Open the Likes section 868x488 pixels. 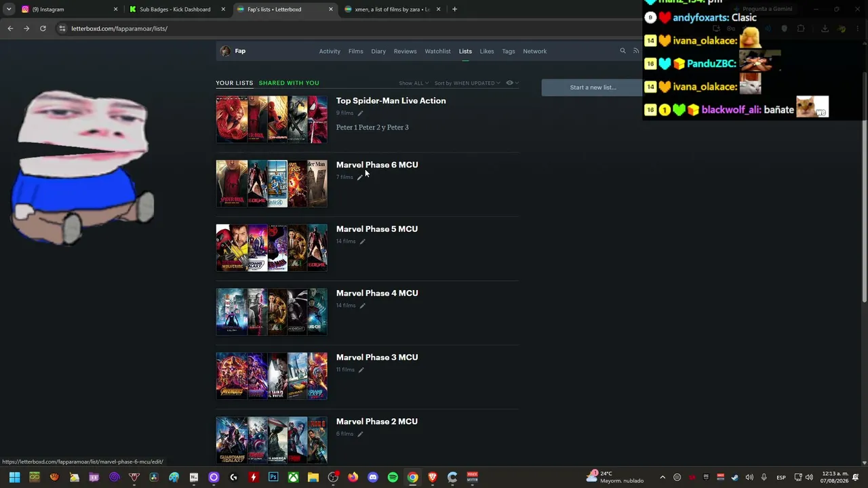[487, 52]
